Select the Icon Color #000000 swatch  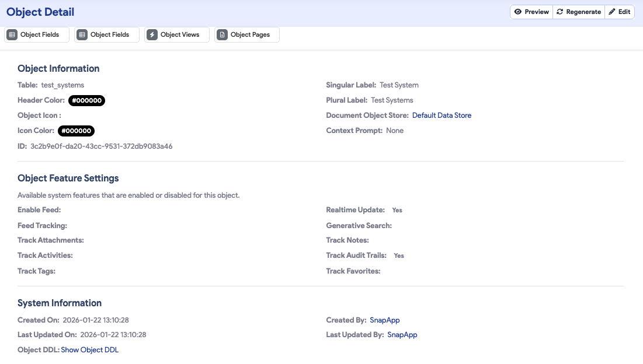(76, 131)
